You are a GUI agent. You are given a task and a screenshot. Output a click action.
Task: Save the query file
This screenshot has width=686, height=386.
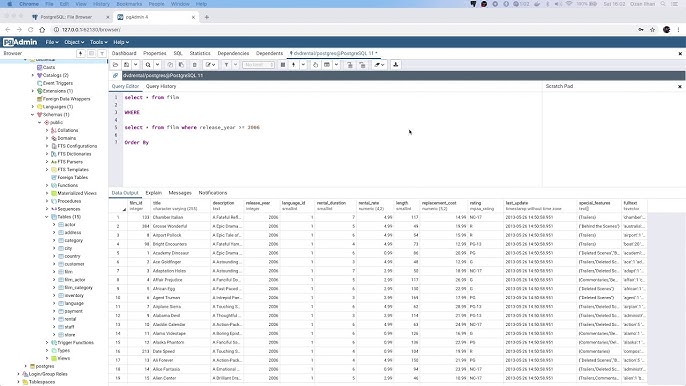tap(126, 65)
